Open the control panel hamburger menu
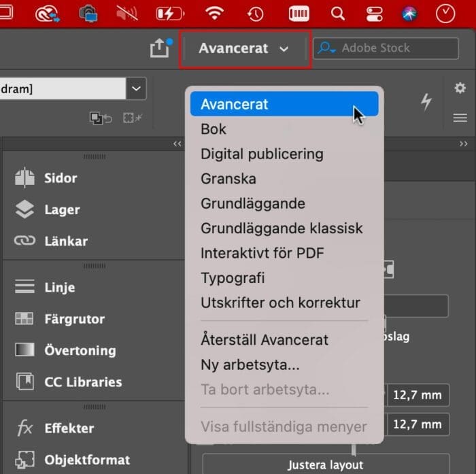Image resolution: width=476 pixels, height=474 pixels. point(460,118)
